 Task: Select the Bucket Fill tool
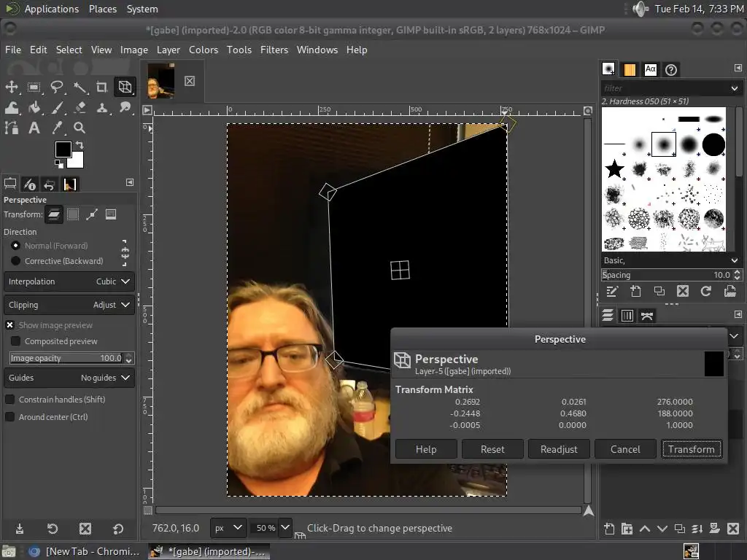[x=34, y=108]
